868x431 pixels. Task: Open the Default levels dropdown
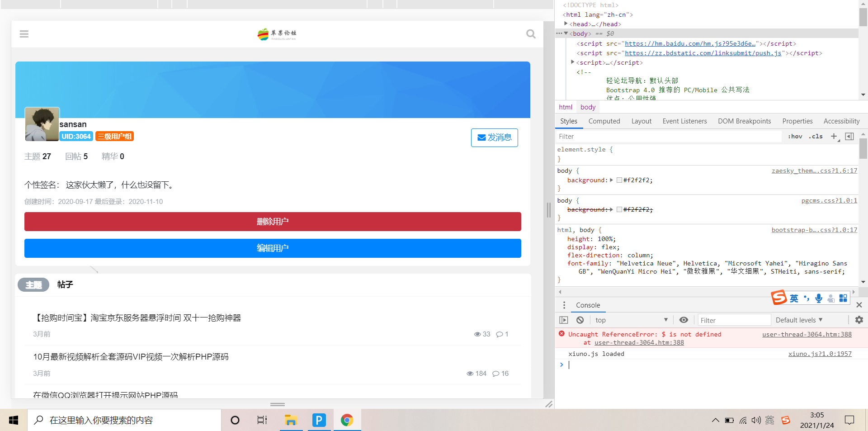point(799,320)
